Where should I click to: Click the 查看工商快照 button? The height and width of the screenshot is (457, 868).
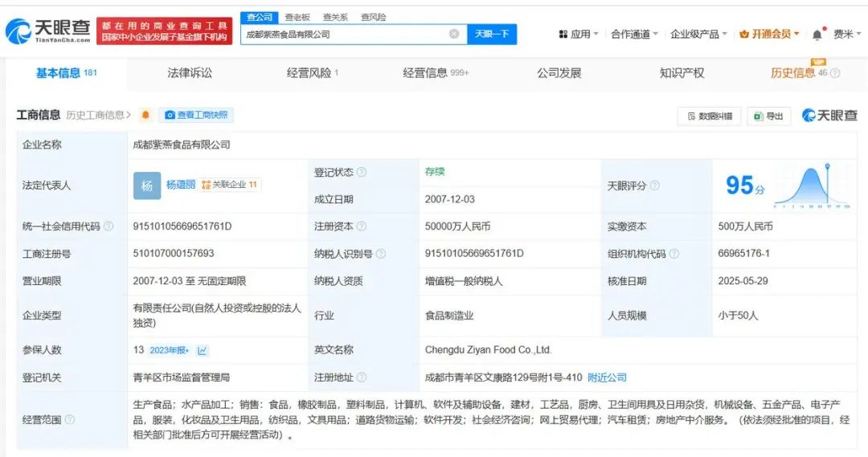[x=197, y=115]
